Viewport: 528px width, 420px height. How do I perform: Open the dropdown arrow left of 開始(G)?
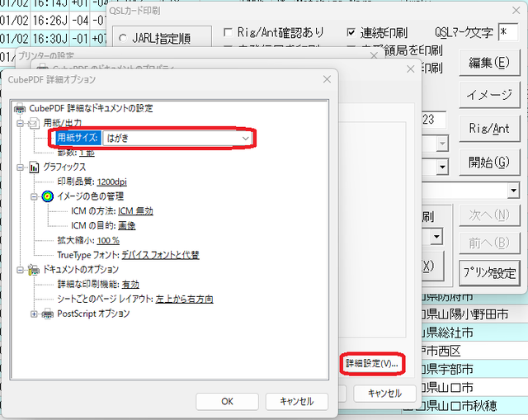pos(442,167)
